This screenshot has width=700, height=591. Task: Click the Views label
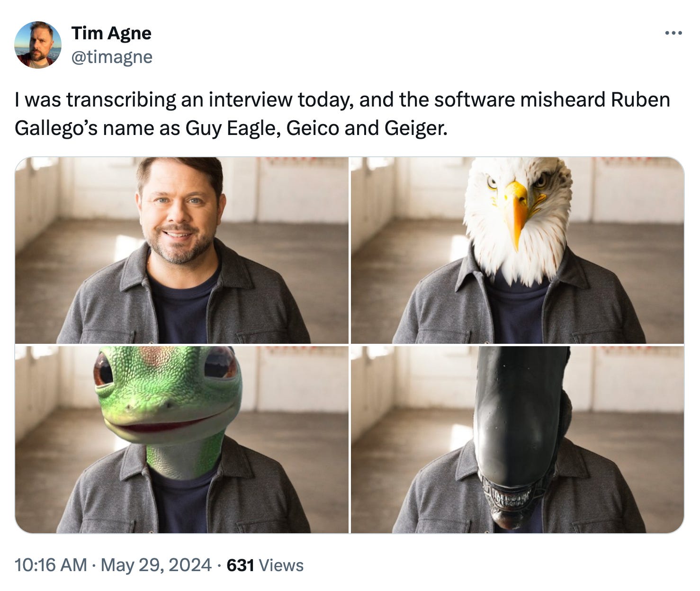click(281, 565)
